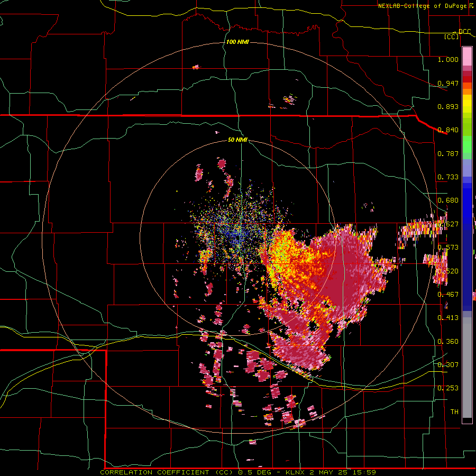Select the 0.680 legend value
This screenshot has height=476, width=476.
[x=448, y=200]
